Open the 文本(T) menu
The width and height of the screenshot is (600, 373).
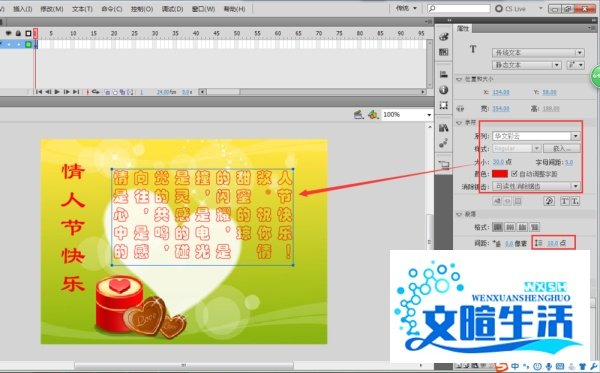click(82, 9)
